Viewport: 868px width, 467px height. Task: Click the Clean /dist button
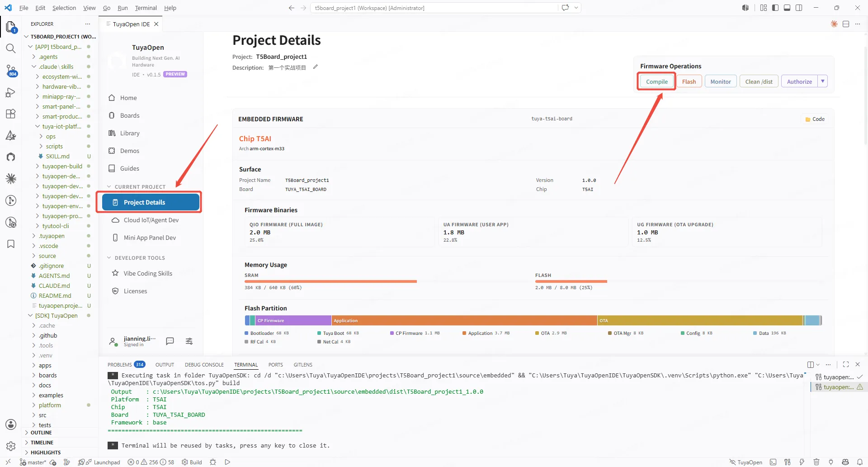coord(759,81)
